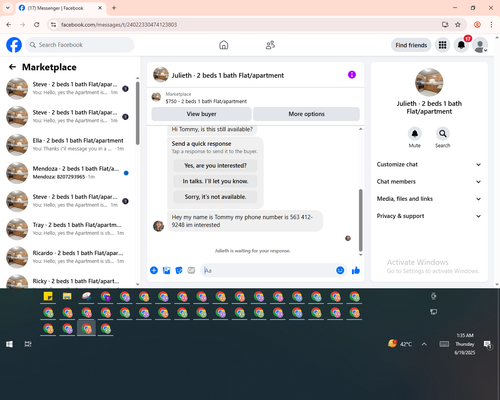
Task: Reload the Messenger page
Action: point(37,25)
